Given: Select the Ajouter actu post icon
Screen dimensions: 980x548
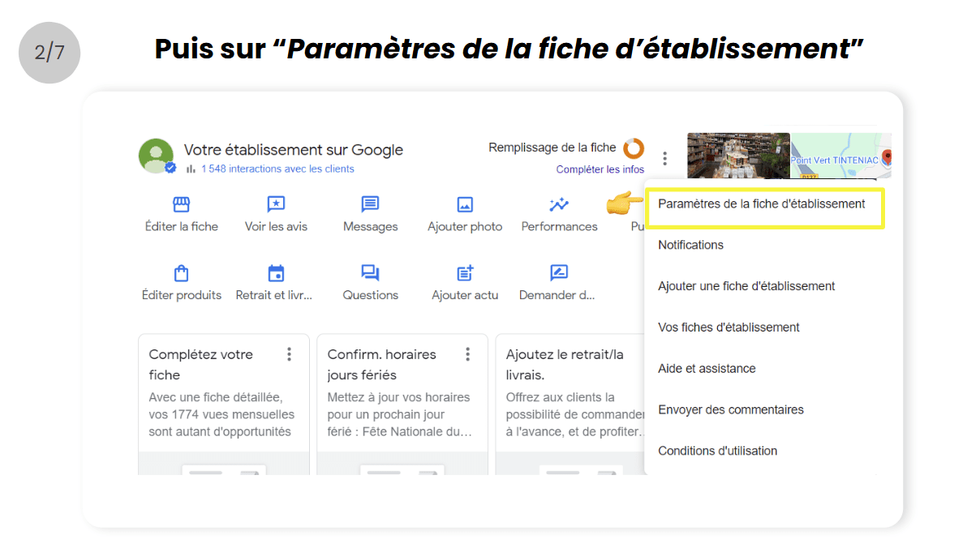Looking at the screenshot, I should (465, 273).
